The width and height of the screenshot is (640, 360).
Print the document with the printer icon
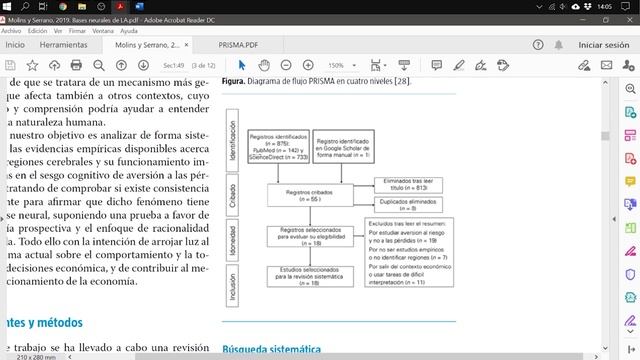click(76, 65)
